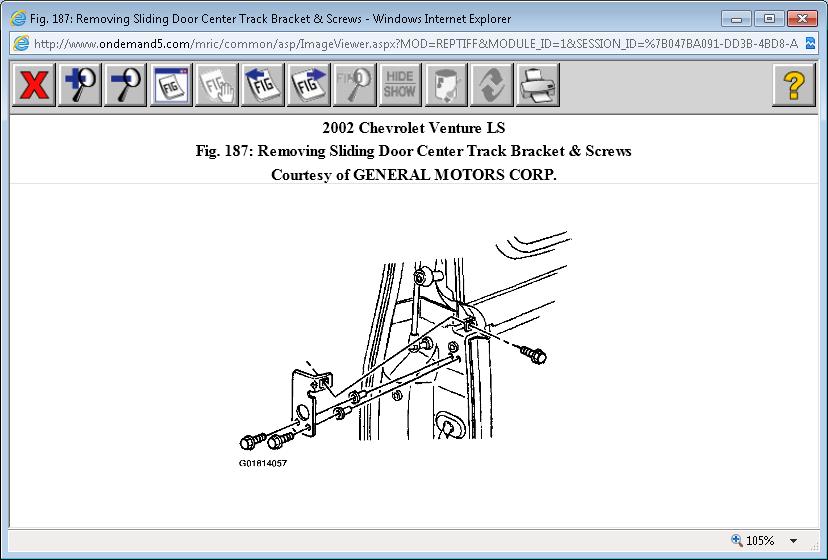Click the Internet Explorer icon in title bar
828x560 pixels.
17,18
